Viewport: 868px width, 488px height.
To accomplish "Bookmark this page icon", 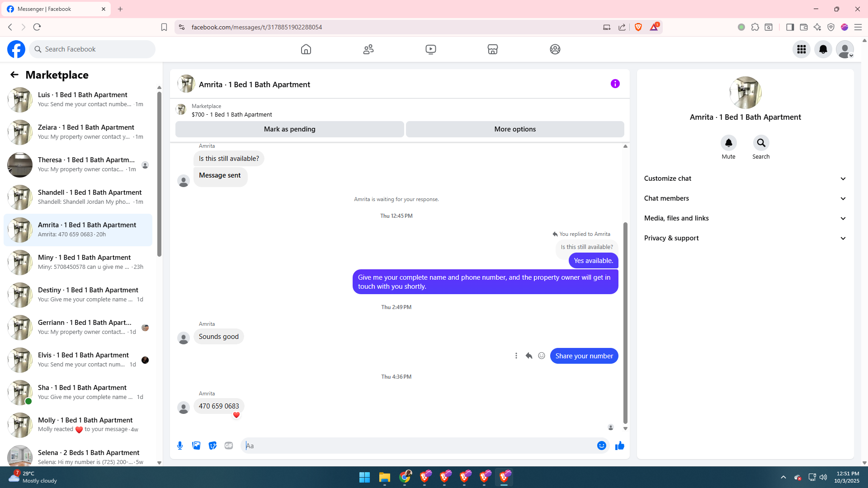I will coord(164,27).
